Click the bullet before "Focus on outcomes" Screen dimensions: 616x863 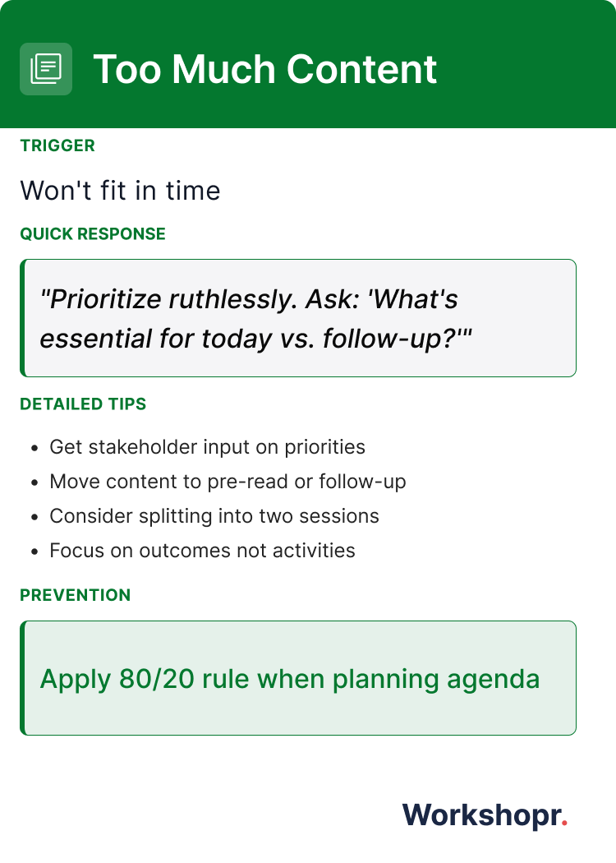click(x=34, y=552)
